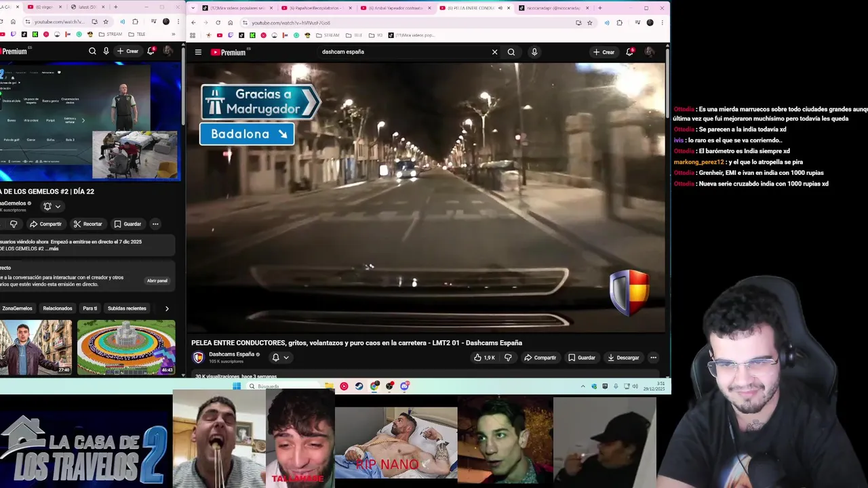Reload page in right browser window
868x488 pixels.
click(x=218, y=22)
